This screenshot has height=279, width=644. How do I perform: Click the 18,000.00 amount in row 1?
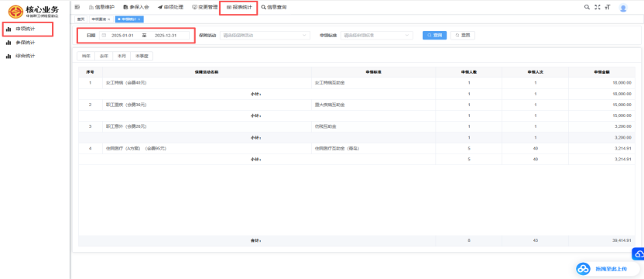click(x=622, y=83)
